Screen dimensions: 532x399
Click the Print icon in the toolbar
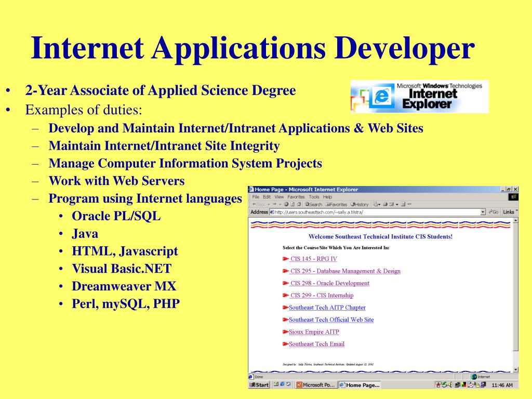pyautogui.click(x=385, y=204)
